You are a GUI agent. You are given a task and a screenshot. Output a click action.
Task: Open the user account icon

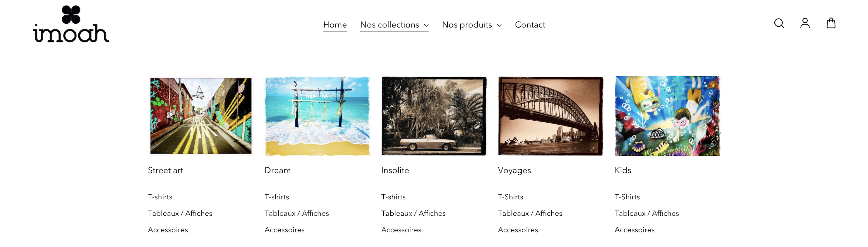tap(805, 24)
